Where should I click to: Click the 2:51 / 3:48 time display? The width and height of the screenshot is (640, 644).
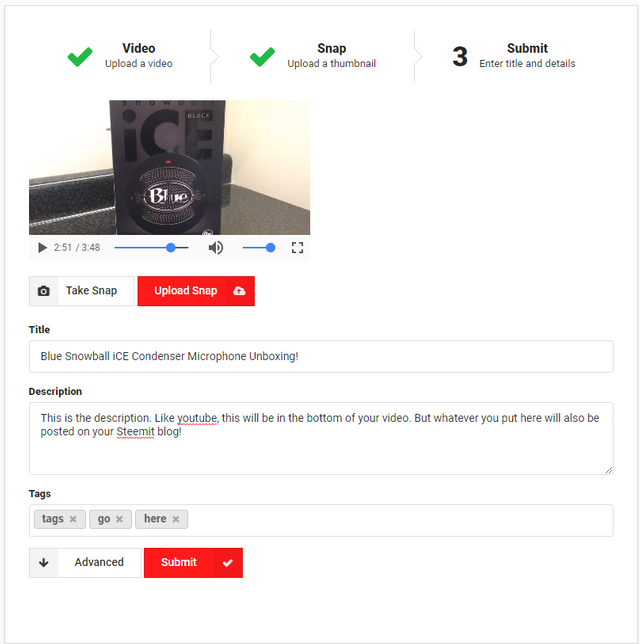(x=77, y=248)
